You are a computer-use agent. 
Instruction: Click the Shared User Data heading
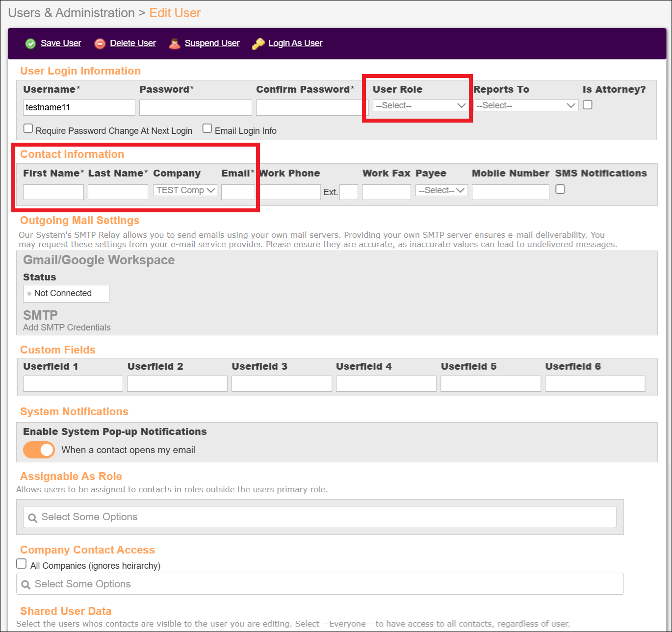pyautogui.click(x=66, y=611)
